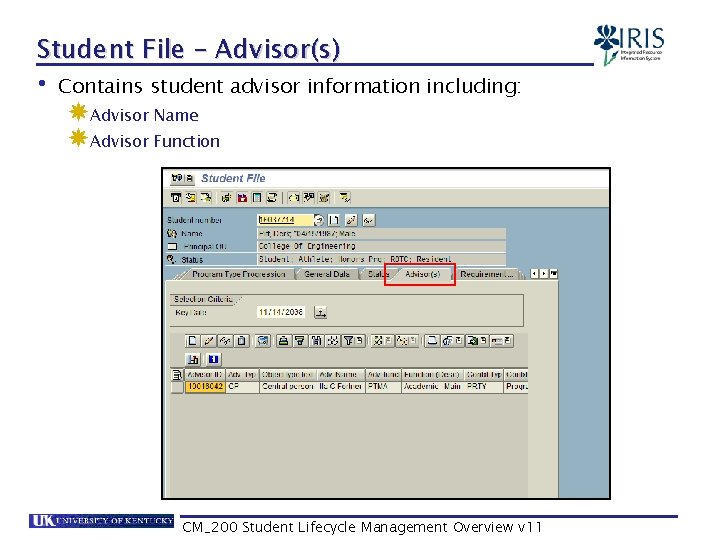Click the Status icon beside Status label
720x540 pixels.
[x=171, y=259]
